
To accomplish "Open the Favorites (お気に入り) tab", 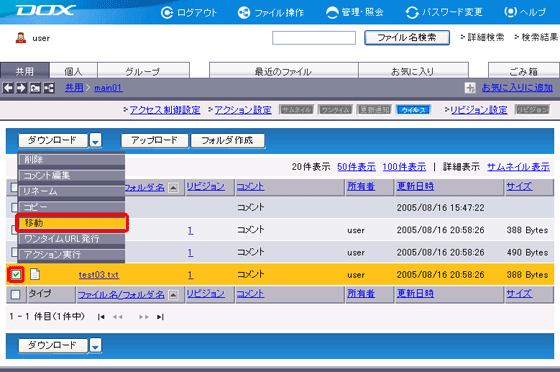I will point(413,70).
